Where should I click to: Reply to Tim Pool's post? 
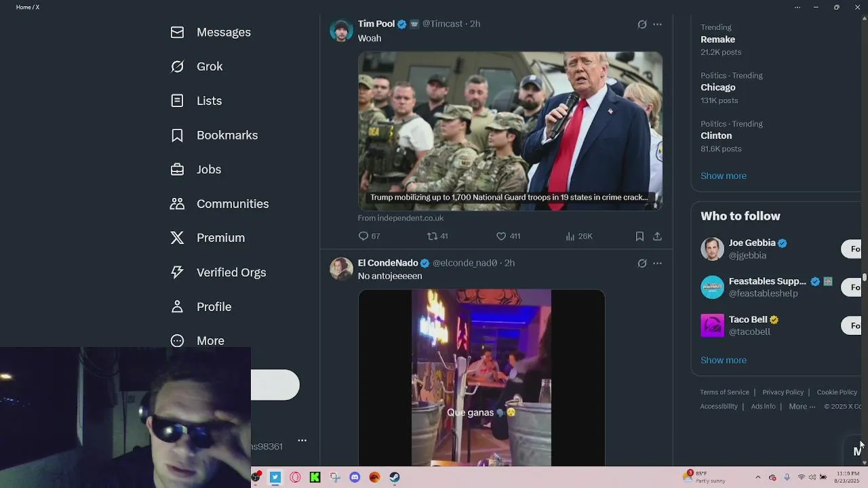[x=369, y=236]
